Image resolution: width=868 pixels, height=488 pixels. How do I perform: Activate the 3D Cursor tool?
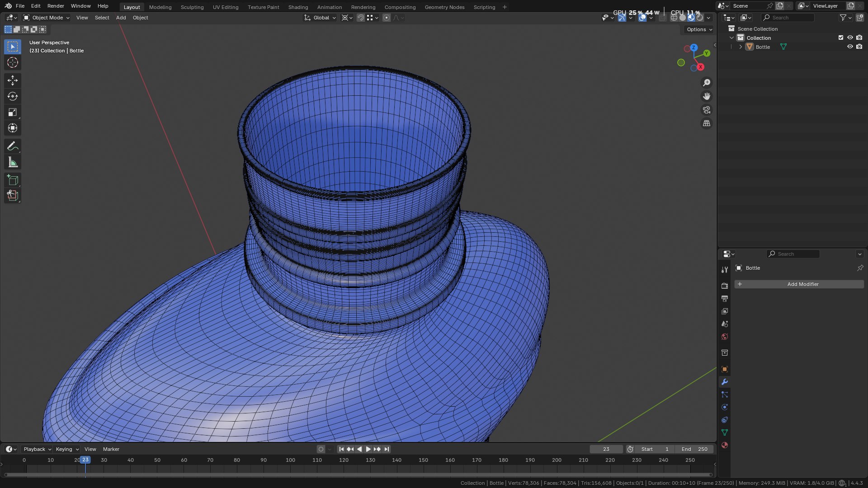tap(13, 62)
